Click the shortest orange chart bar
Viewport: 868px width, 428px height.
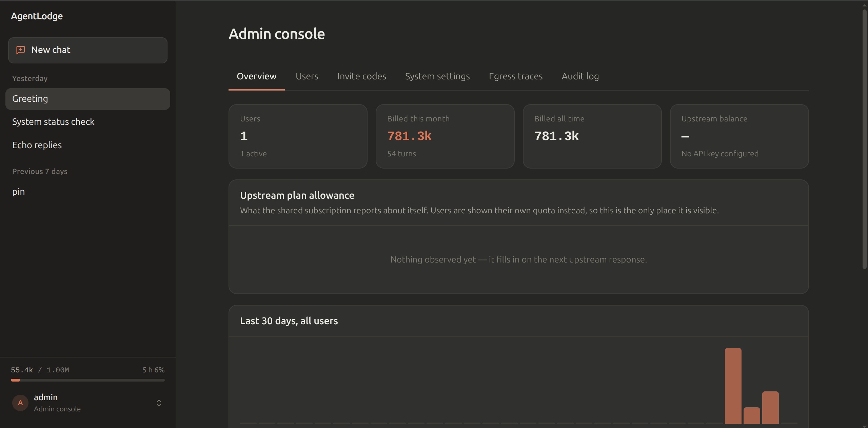point(752,416)
